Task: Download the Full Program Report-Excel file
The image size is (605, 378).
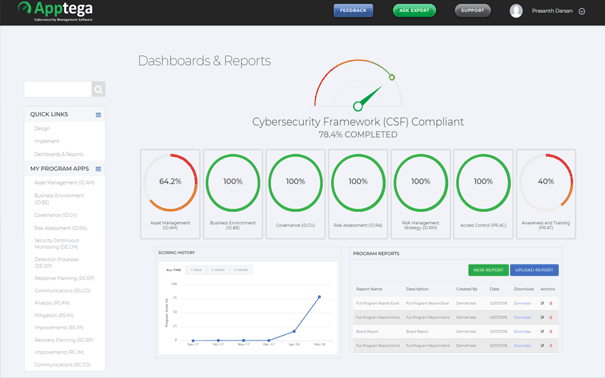Action: pos(522,304)
